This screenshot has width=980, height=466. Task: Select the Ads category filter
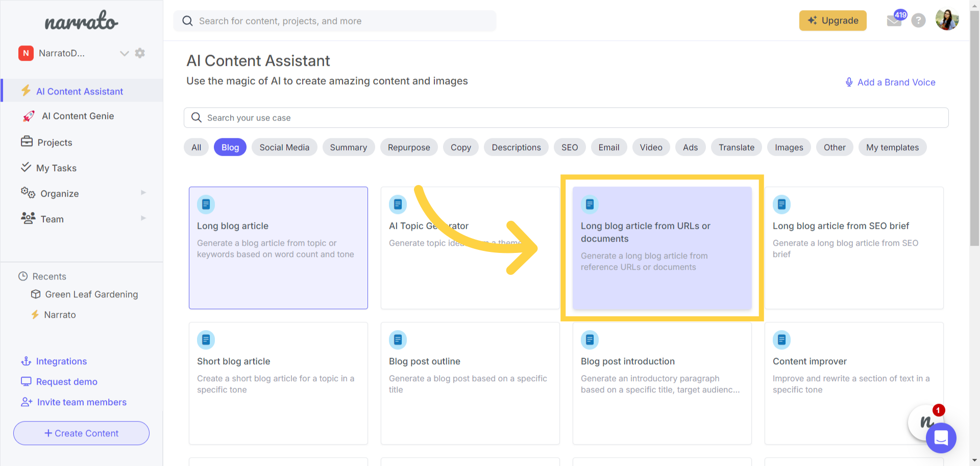691,147
